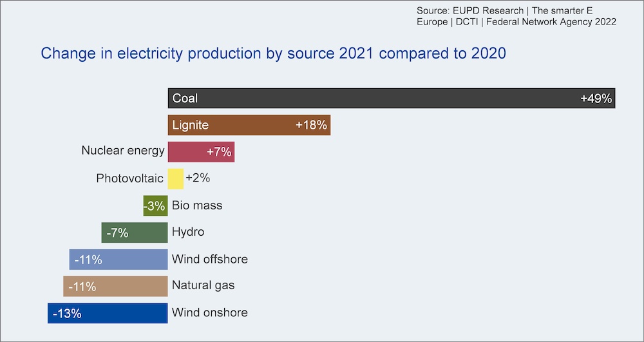Select the -13% value on Wind onshore
The image size is (644, 342).
67,314
